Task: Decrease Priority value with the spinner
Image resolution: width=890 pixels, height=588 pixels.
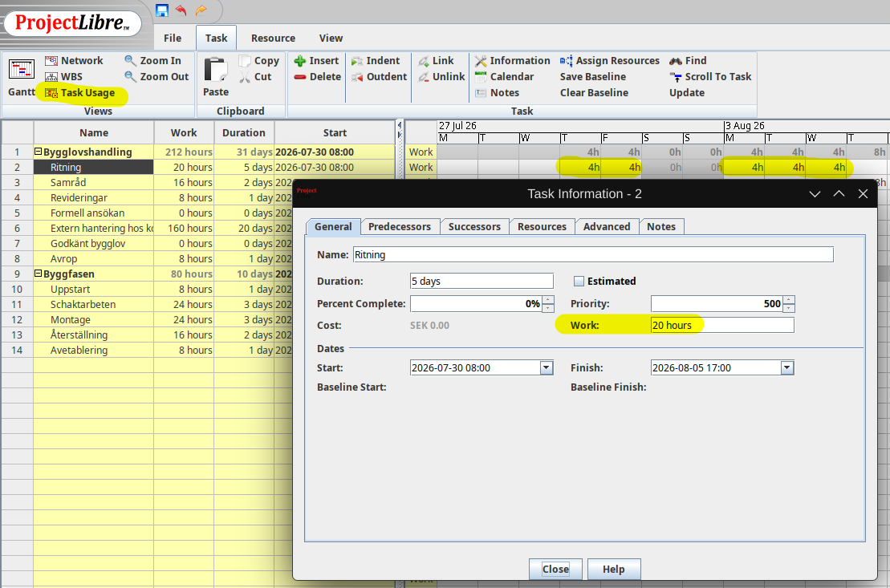Action: (788, 307)
